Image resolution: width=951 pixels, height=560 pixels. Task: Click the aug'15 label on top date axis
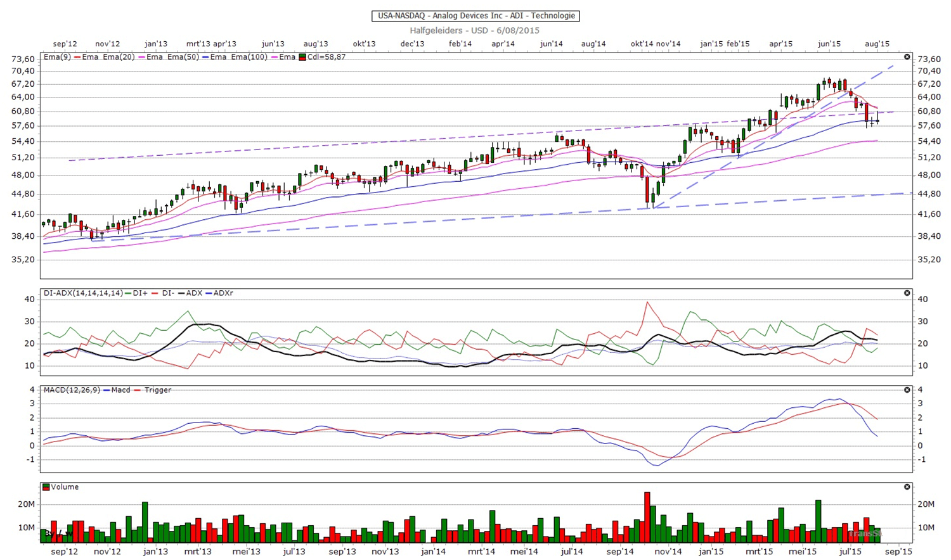coord(877,44)
